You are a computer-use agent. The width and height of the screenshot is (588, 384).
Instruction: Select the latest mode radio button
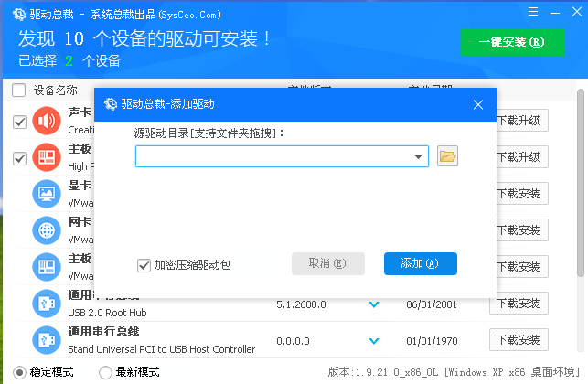tap(105, 372)
